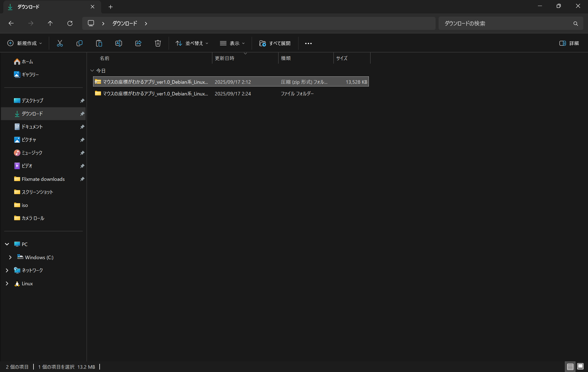Open 新規作成 new item button
This screenshot has height=372, width=588.
(x=24, y=43)
